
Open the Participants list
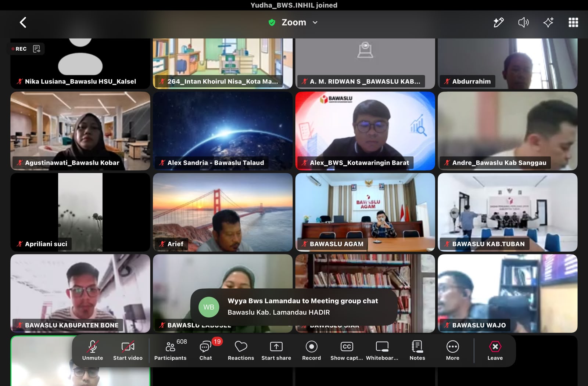tap(171, 350)
